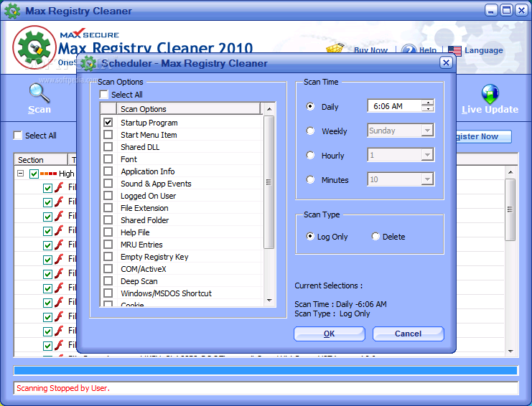Check the Shared DLL option

(108, 147)
